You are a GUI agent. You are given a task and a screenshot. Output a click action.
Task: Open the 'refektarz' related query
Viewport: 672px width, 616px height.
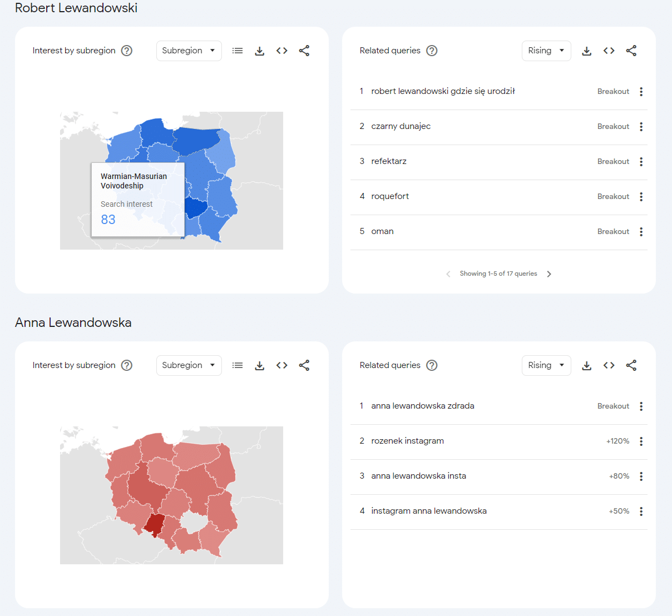click(389, 161)
